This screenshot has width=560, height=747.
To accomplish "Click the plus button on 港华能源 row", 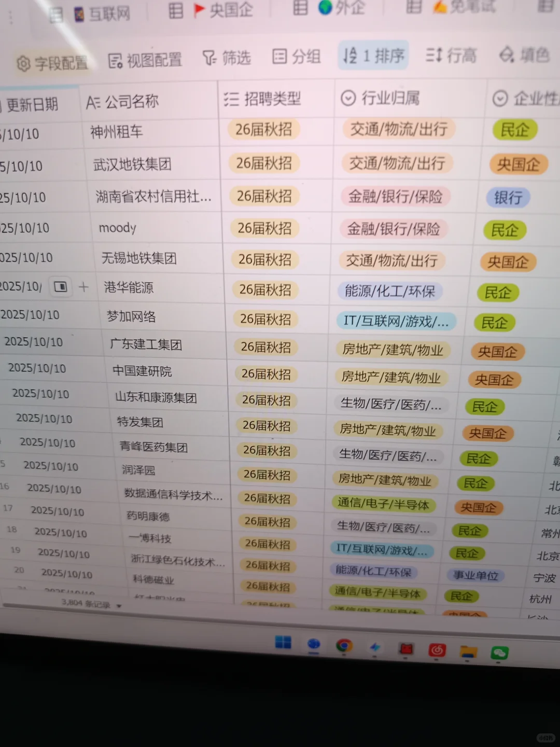I will tap(83, 287).
